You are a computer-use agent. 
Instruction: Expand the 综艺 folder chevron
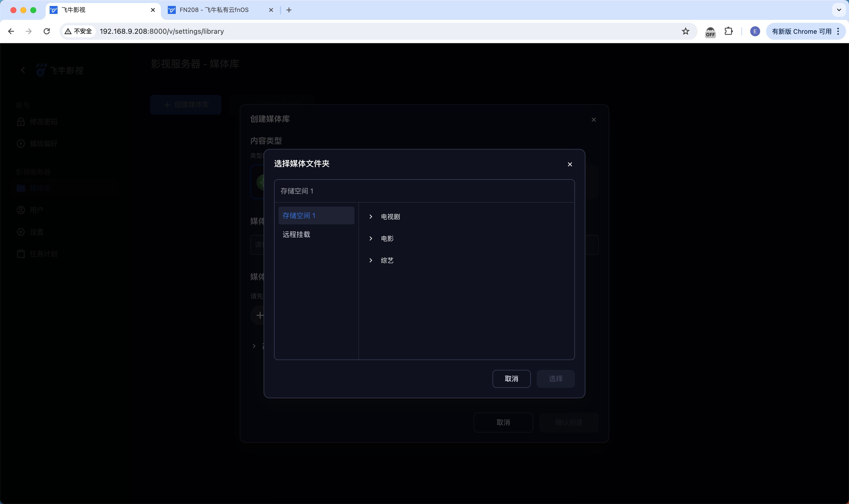tap(370, 260)
